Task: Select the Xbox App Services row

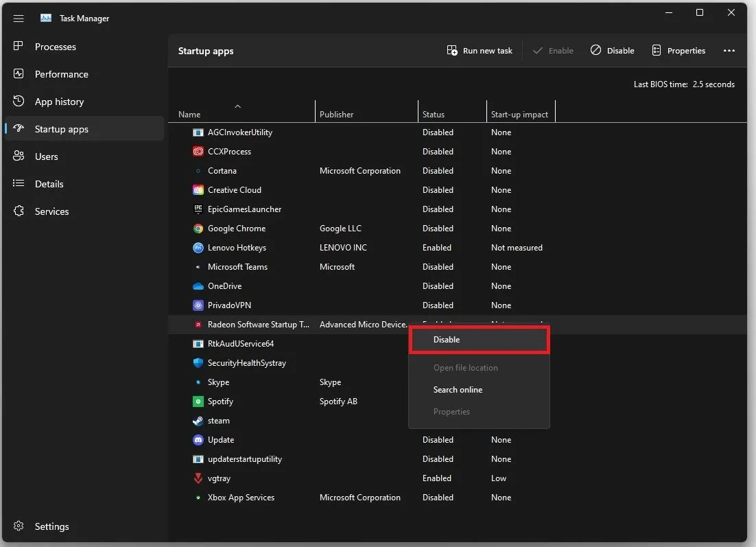Action: pos(457,498)
